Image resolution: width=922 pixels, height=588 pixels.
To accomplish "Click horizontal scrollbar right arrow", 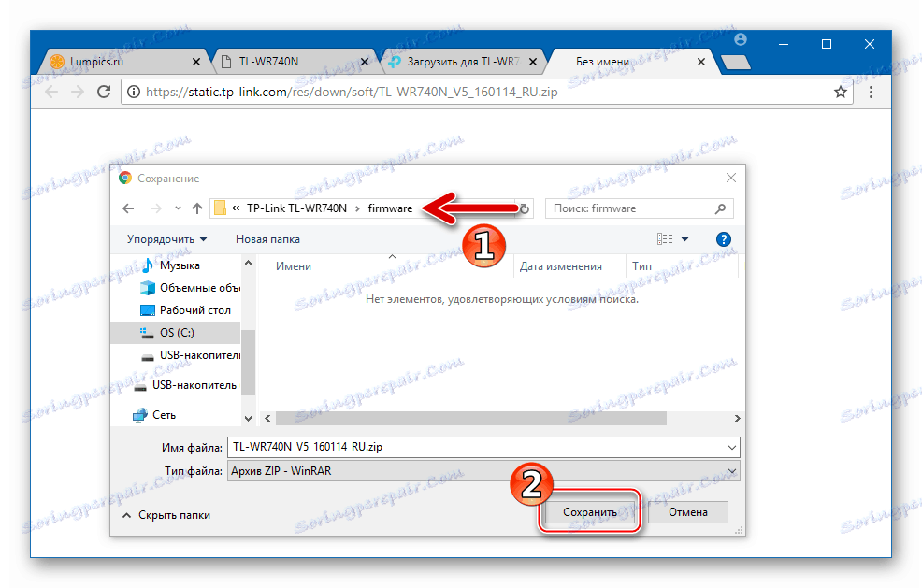I will pyautogui.click(x=738, y=418).
